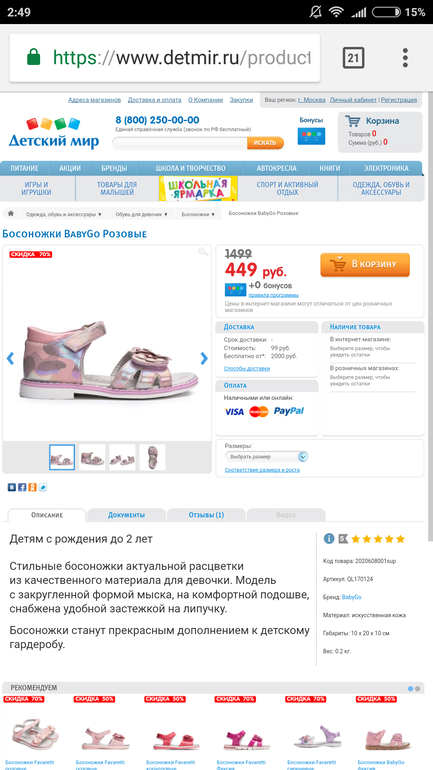Open the tab switcher showing 21
This screenshot has height=770, width=433.
(353, 58)
